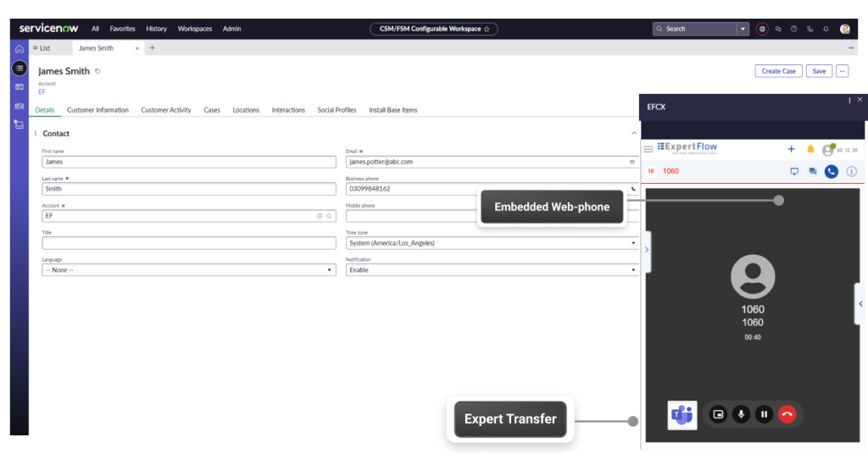Hang up the call with red button
The image size is (868, 454).
coord(787,414)
